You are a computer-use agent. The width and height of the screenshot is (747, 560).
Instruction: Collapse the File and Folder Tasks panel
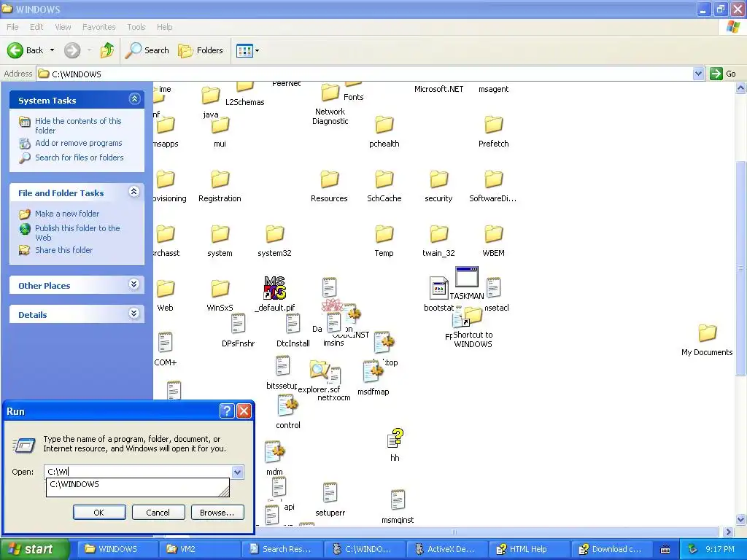coord(134,192)
